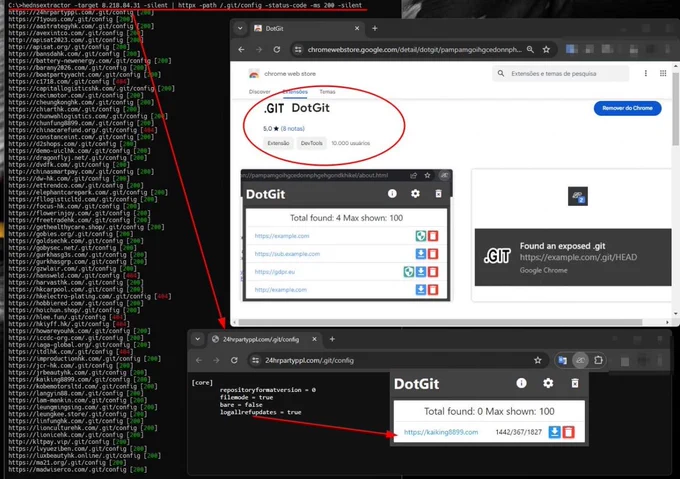
Task: Go back in the Chrome Web Store window
Action: 242,50
